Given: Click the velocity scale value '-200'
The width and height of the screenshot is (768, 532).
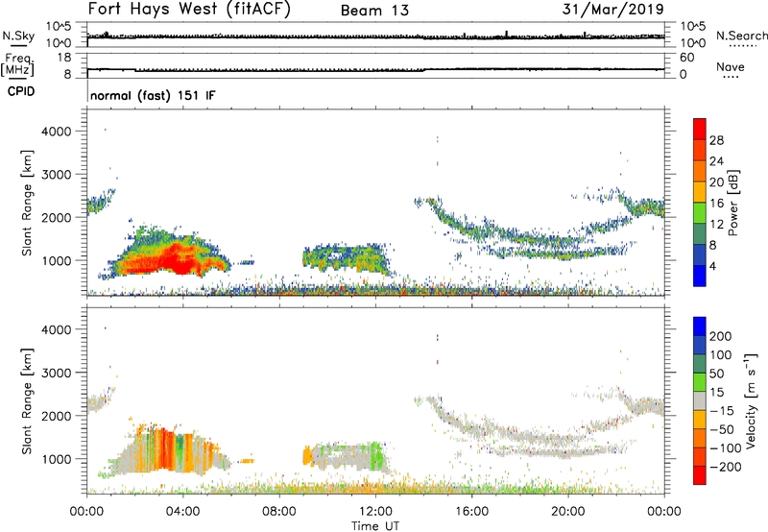Looking at the screenshot, I should pos(726,467).
